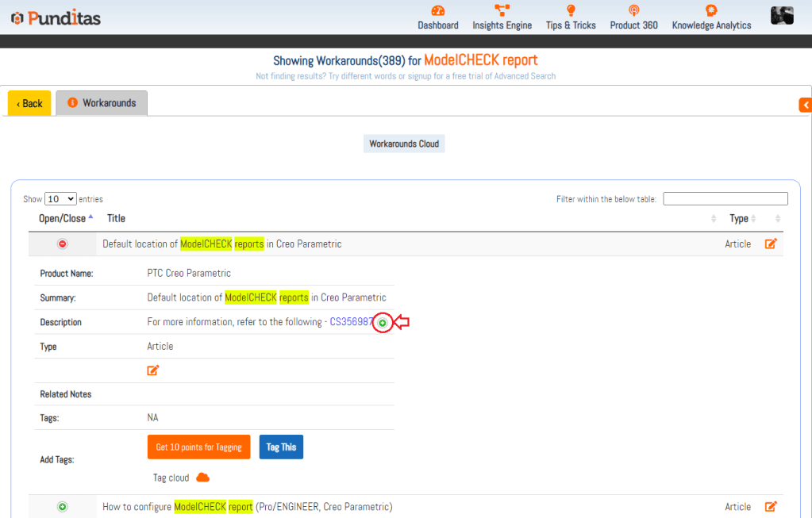This screenshot has height=518, width=812.
Task: Open the Knowledge Analytics icon
Action: coord(711,10)
